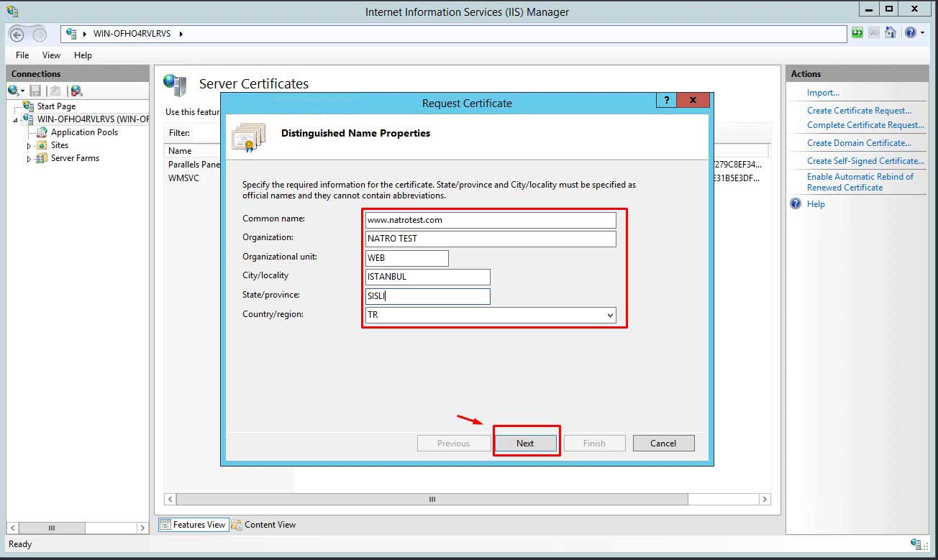Click the Back navigation arrow icon
This screenshot has height=560, width=938.
click(17, 34)
